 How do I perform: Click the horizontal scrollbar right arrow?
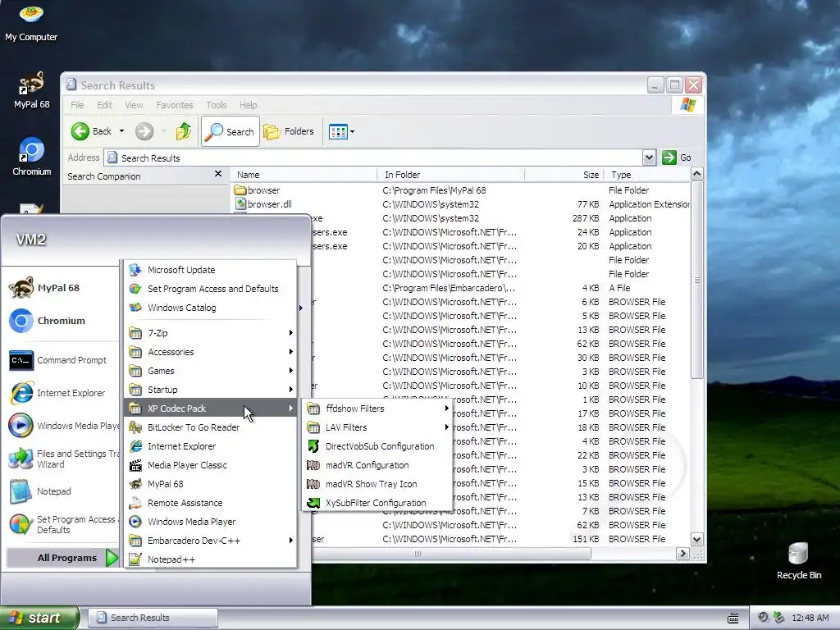click(682, 554)
